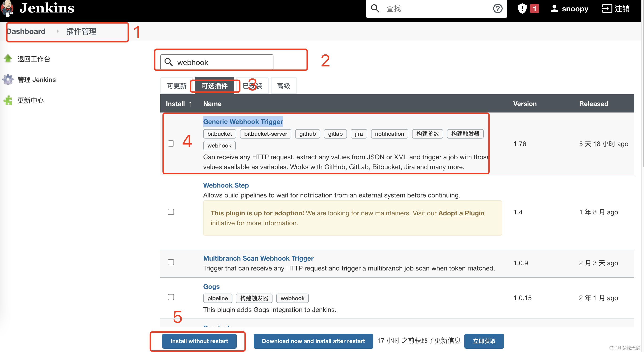Click the green puzzle piece 更新中心 icon
This screenshot has height=352, width=644.
click(x=8, y=100)
